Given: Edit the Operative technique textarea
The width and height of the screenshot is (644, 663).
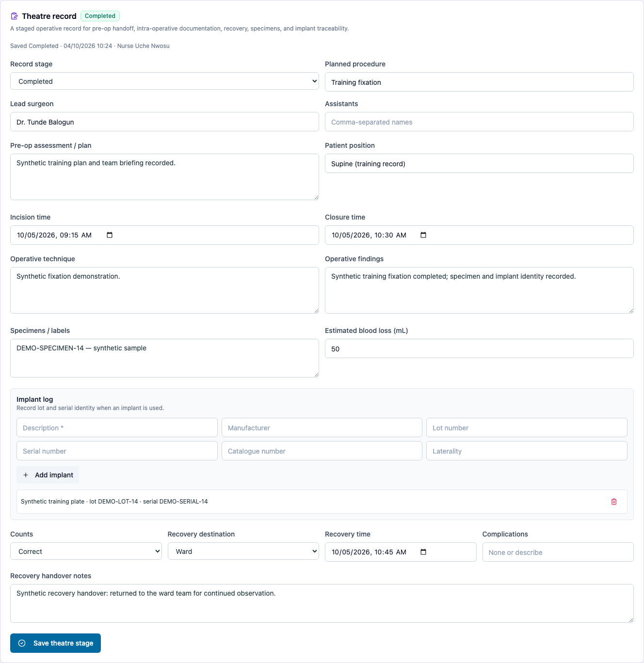Looking at the screenshot, I should click(x=164, y=290).
